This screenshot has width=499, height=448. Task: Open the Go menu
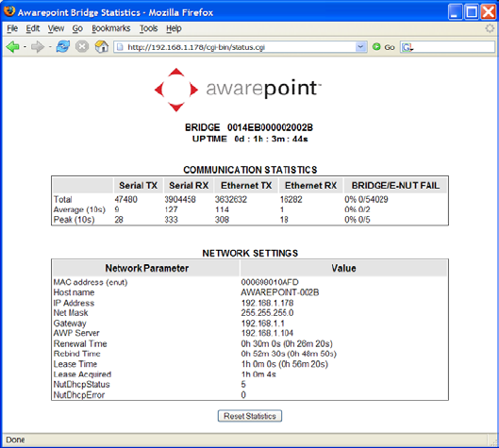77,28
